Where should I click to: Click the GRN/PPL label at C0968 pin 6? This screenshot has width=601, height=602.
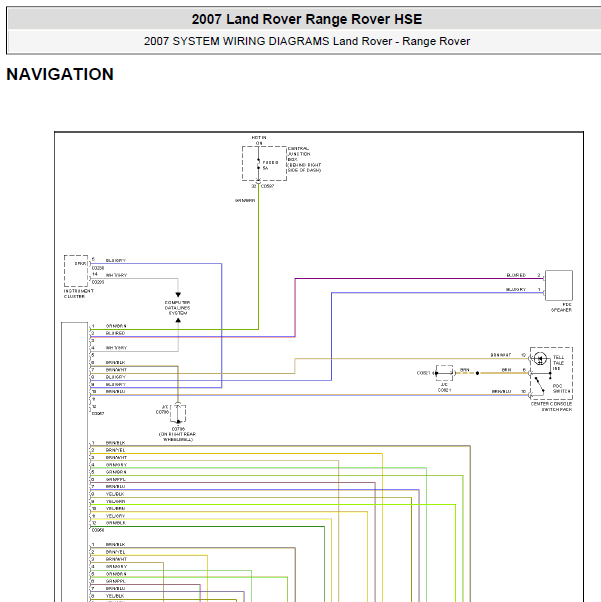click(x=116, y=479)
